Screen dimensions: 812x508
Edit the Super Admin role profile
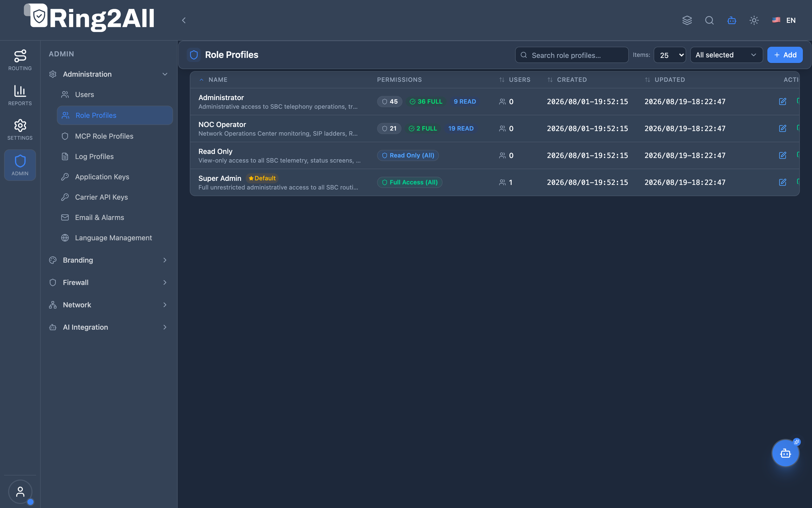tap(783, 182)
